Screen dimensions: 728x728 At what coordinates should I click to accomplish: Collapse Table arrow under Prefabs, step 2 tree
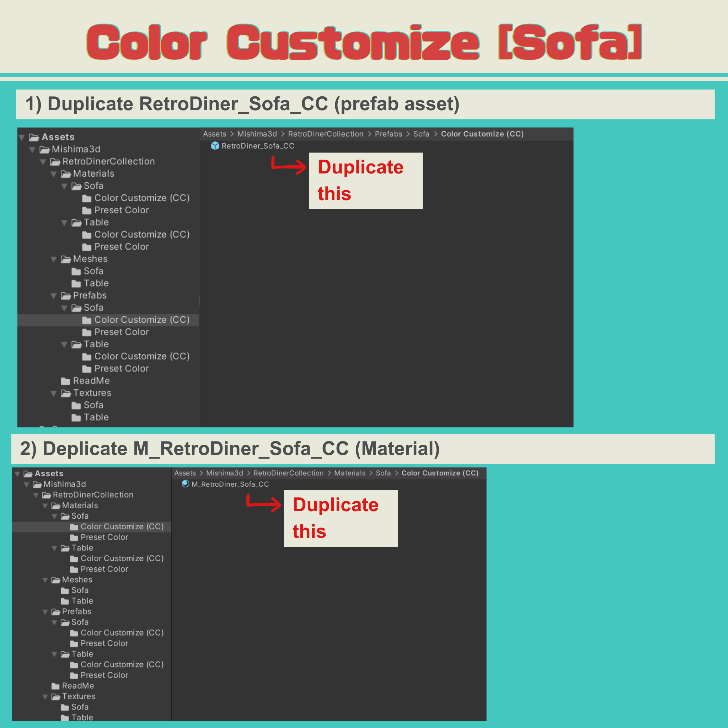pos(54,654)
